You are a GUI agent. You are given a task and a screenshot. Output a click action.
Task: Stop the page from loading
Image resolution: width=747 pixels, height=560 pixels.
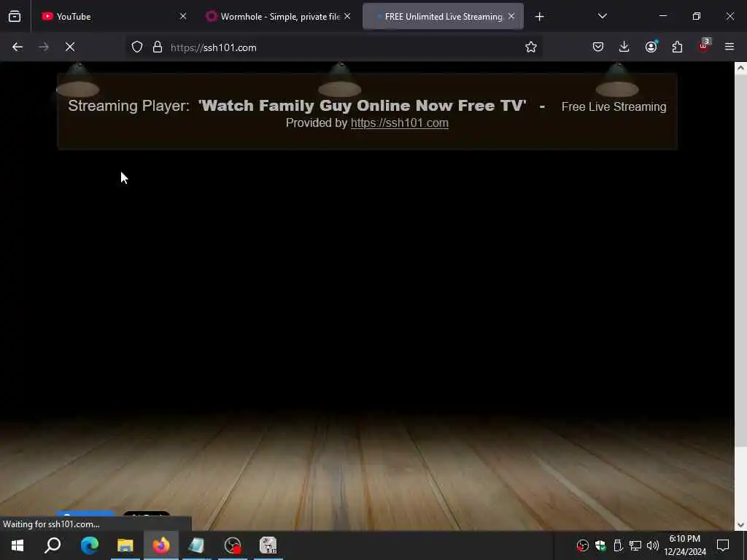point(70,47)
